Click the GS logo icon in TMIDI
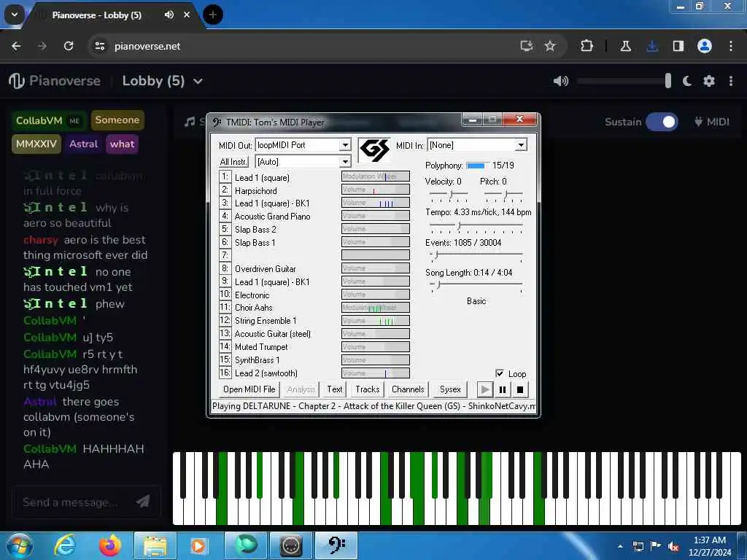 pos(374,150)
